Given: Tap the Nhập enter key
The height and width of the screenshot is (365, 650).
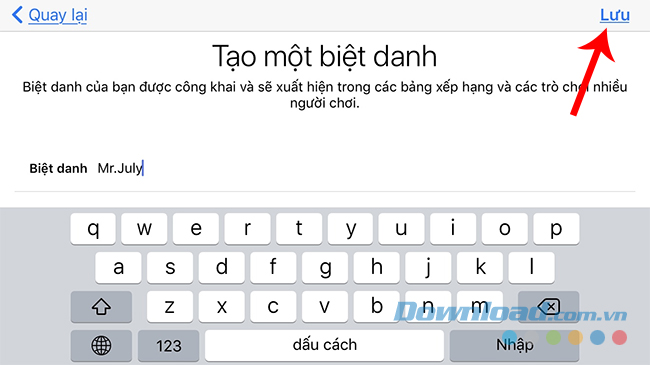Looking at the screenshot, I should coord(514,345).
